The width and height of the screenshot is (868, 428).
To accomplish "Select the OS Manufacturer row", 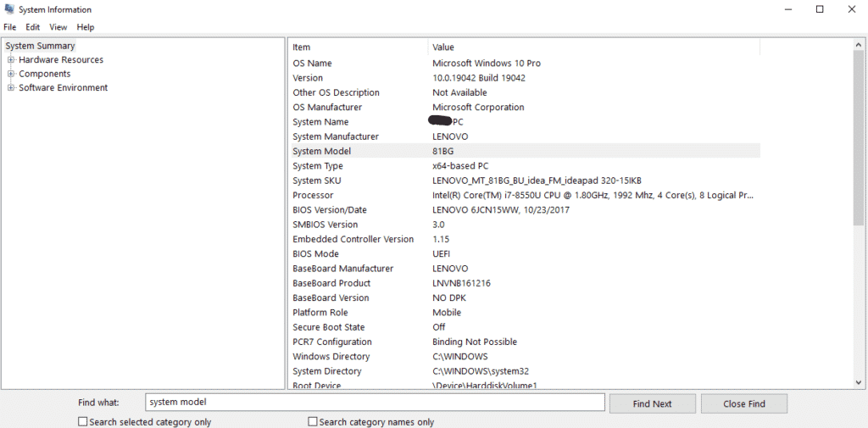I will [x=525, y=107].
